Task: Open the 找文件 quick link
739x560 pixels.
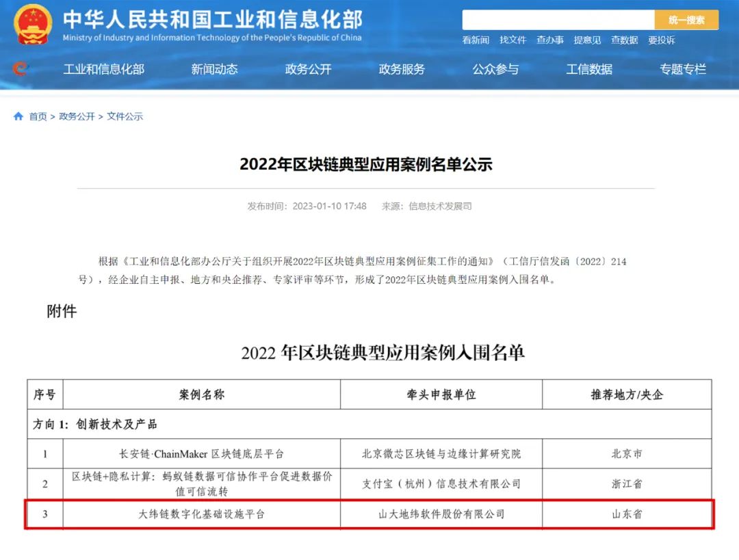Action: [x=513, y=40]
